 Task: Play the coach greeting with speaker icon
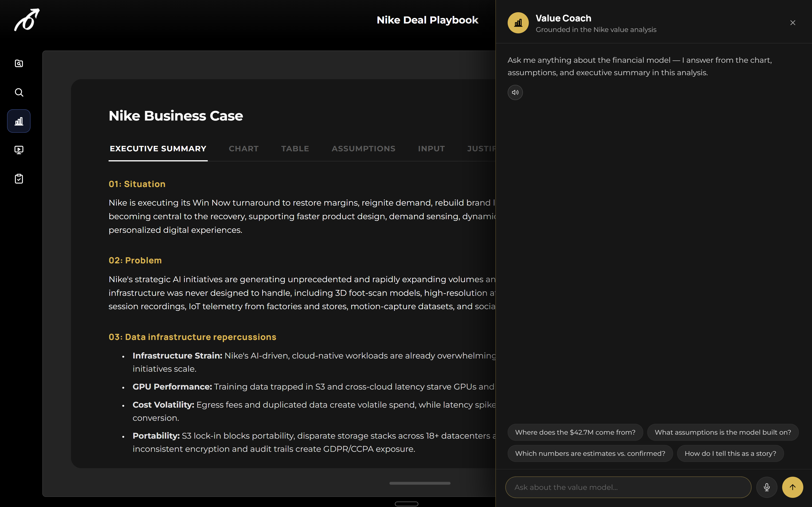coord(515,92)
